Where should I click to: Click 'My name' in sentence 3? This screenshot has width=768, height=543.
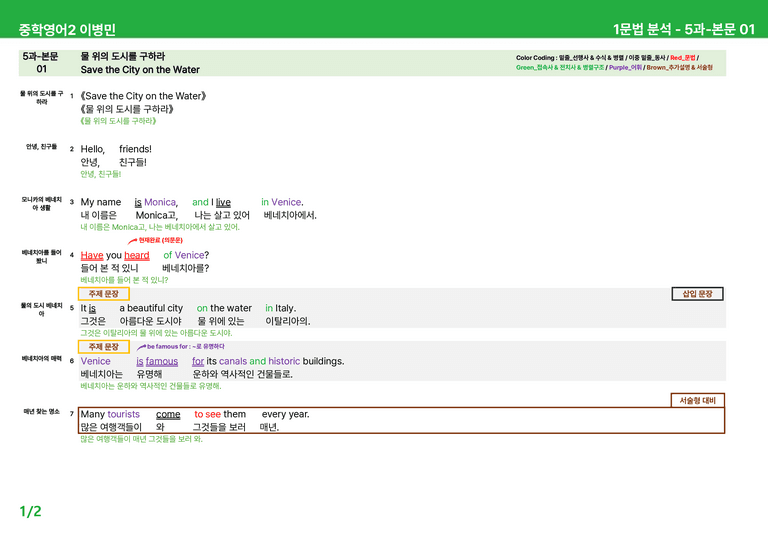point(101,202)
